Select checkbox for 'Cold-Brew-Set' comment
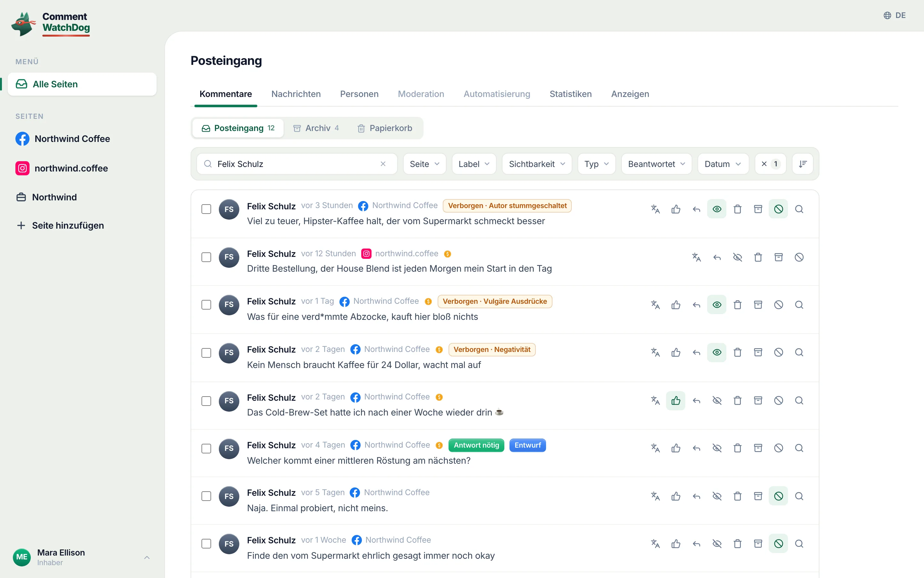The width and height of the screenshot is (924, 578). (206, 401)
